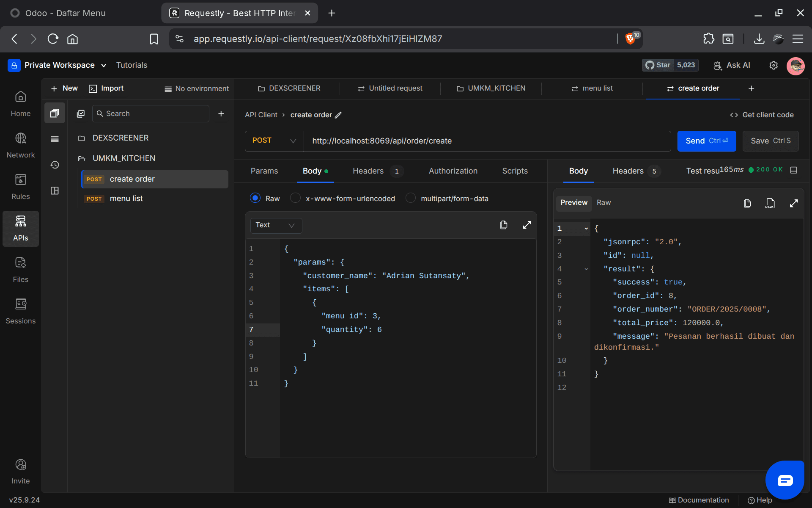This screenshot has width=812, height=508.
Task: Edit the create order request name
Action: tap(338, 115)
